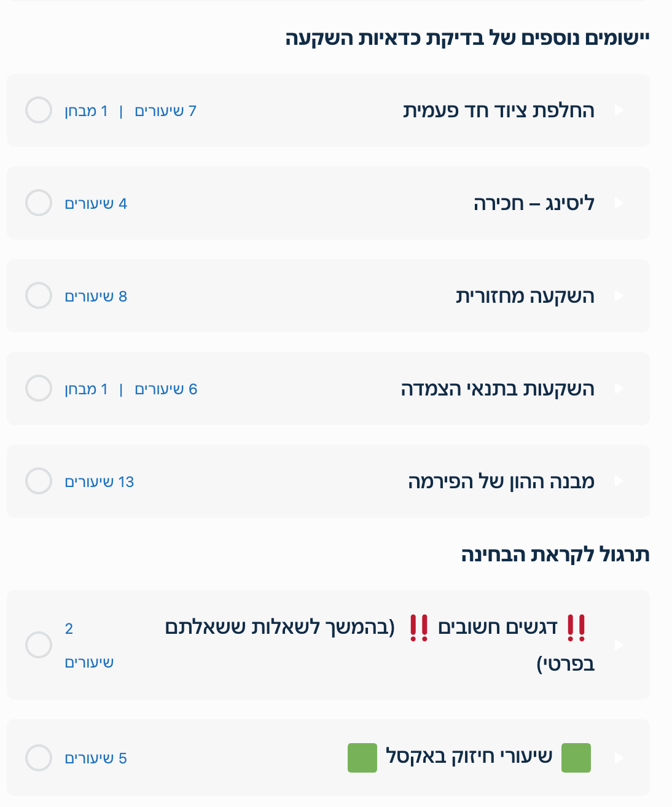Click the progress circle for 'ליסינג – חכירה'

pyautogui.click(x=39, y=203)
